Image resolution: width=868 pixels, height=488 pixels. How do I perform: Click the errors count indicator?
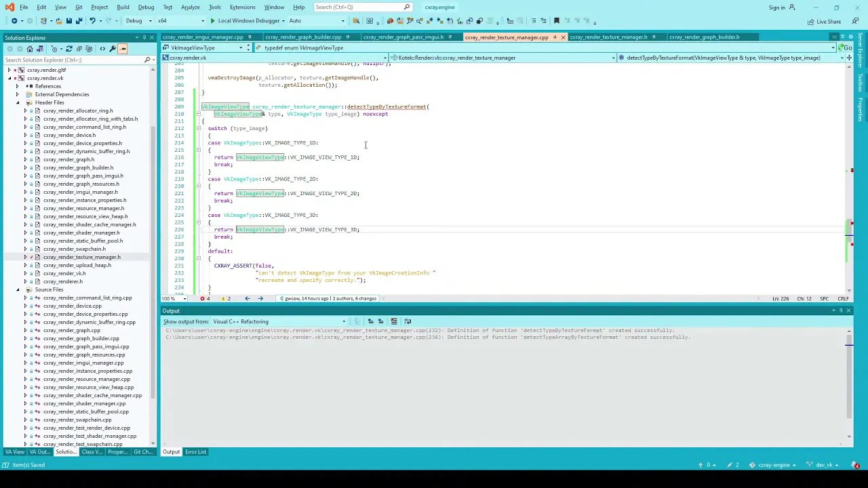point(205,298)
